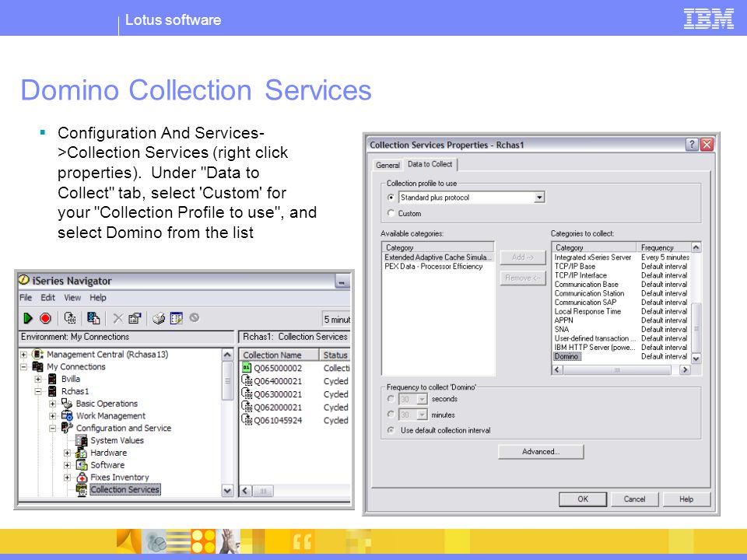This screenshot has height=560, width=747.
Task: Click the green Start collection play icon
Action: (28, 318)
